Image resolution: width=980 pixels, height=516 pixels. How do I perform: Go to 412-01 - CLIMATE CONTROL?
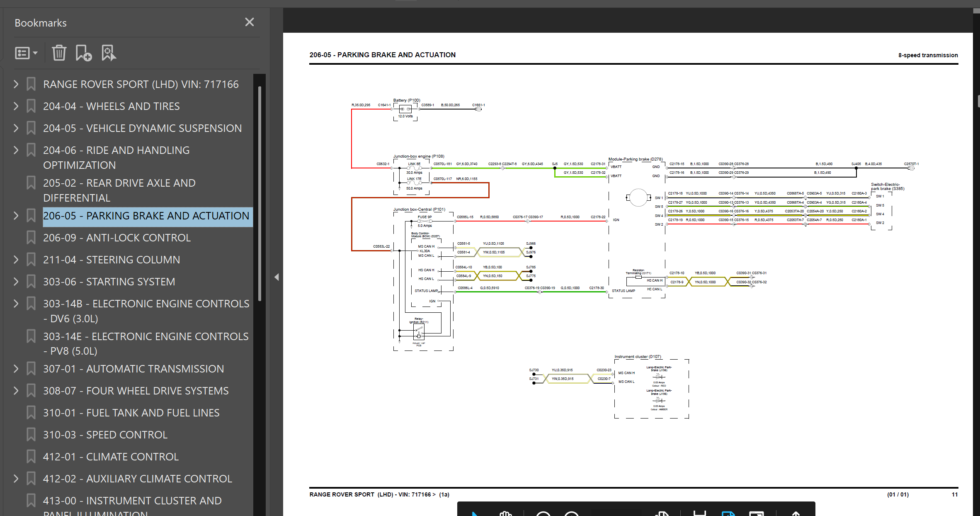(111, 457)
